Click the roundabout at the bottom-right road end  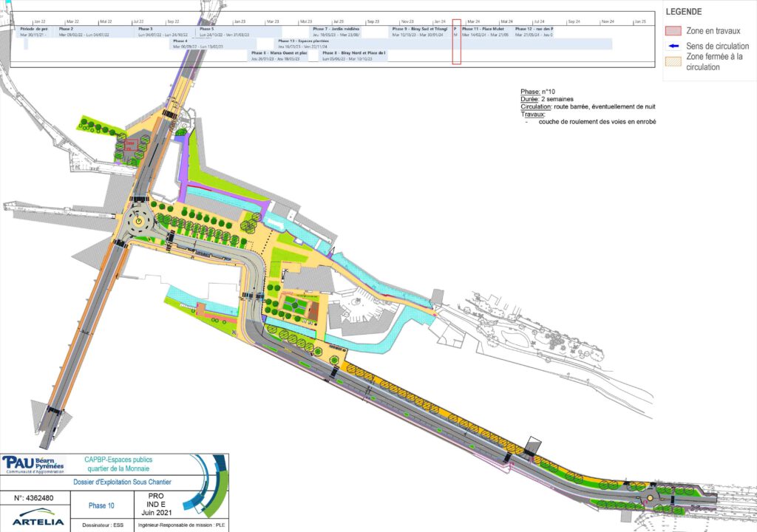click(651, 498)
